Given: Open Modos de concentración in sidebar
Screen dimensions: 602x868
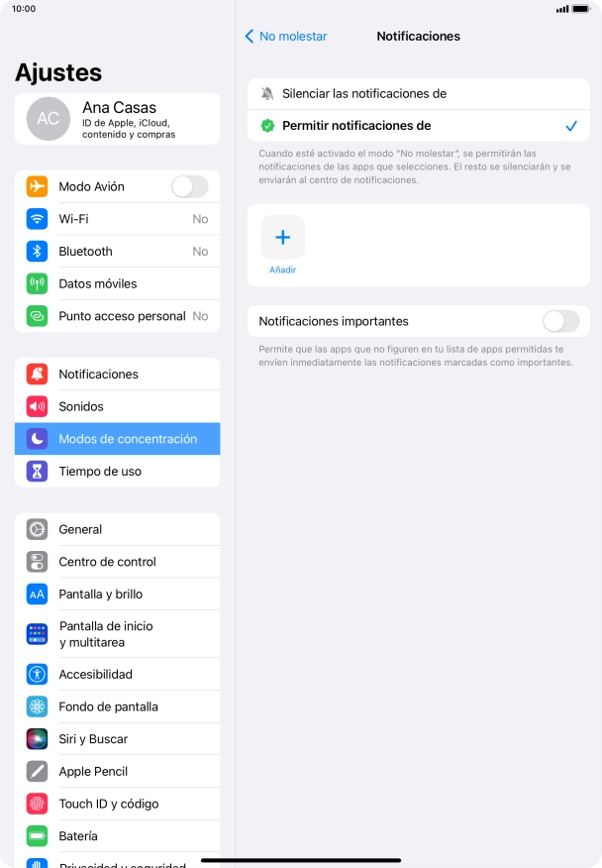Looking at the screenshot, I should click(117, 439).
